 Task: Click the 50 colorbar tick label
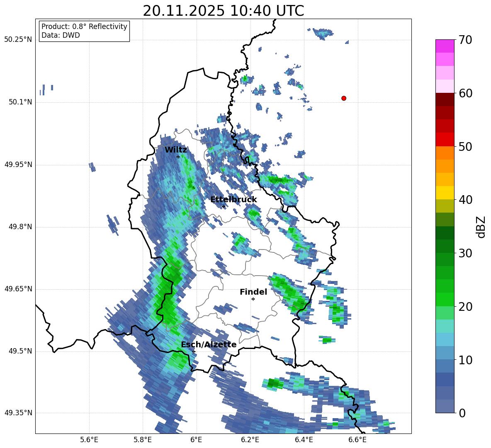click(465, 146)
